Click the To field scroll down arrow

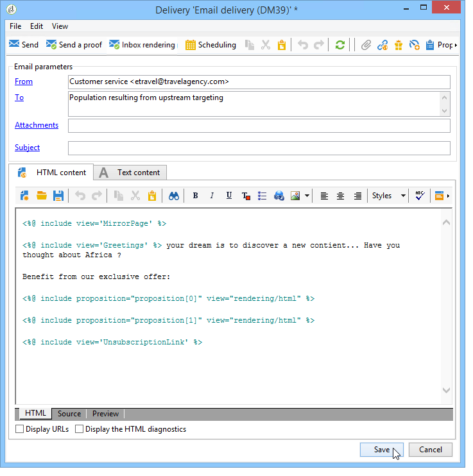tap(445, 111)
